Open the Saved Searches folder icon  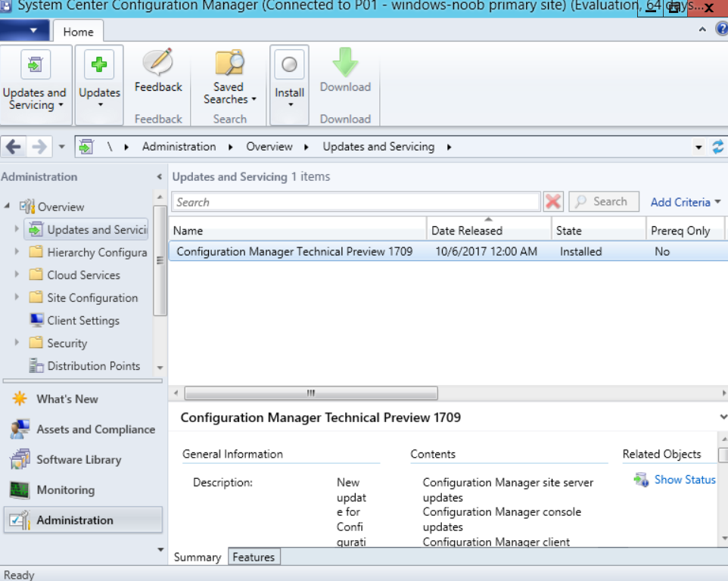tap(229, 62)
